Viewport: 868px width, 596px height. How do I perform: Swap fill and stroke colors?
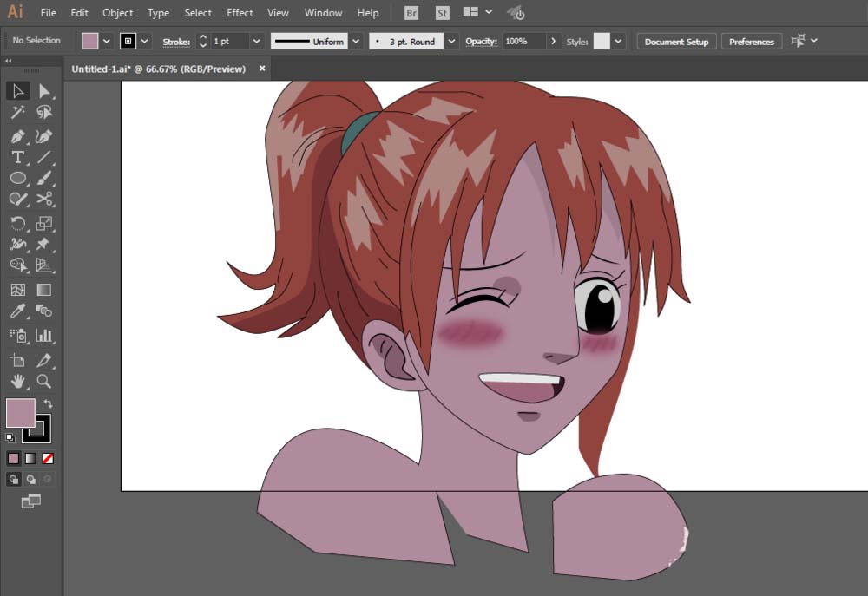tap(48, 403)
